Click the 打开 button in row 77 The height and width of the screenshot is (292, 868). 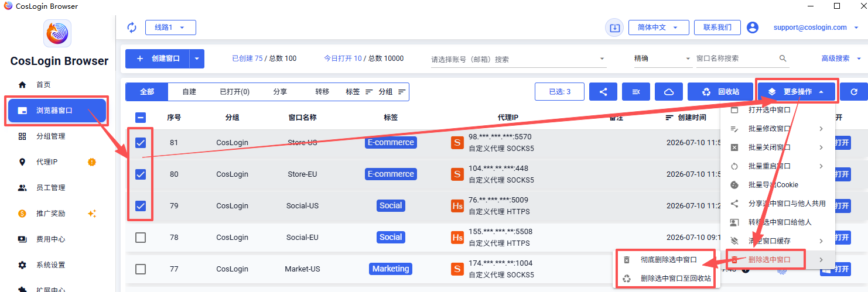click(x=835, y=269)
